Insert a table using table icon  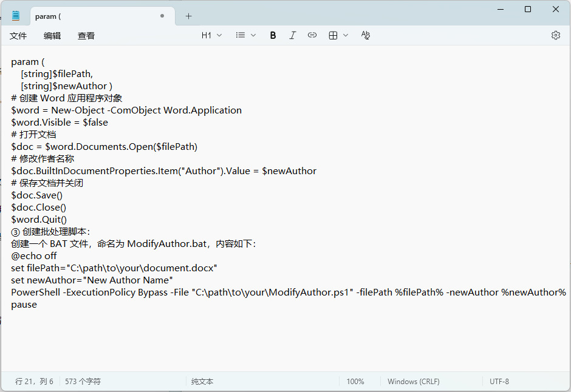333,35
